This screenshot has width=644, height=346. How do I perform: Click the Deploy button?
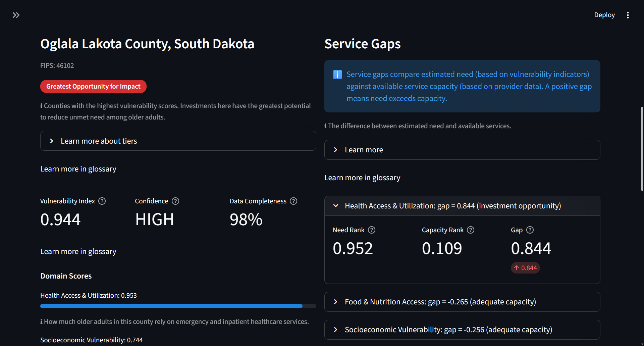pos(604,15)
